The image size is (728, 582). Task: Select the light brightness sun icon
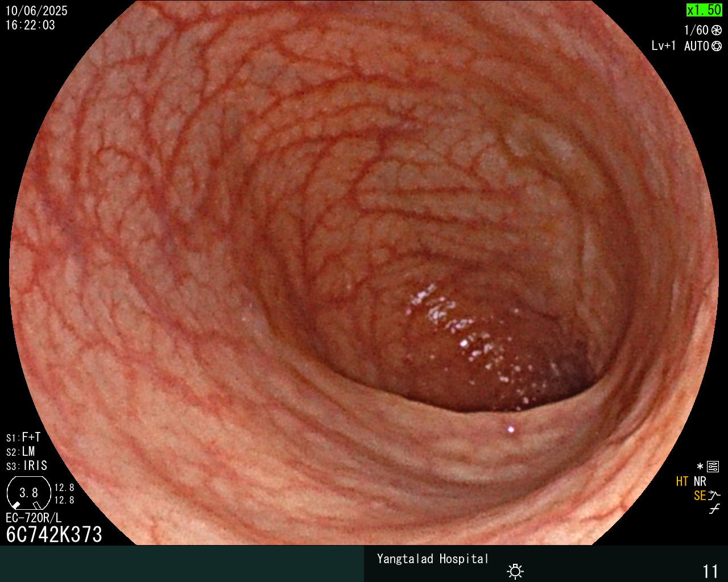coord(515,571)
